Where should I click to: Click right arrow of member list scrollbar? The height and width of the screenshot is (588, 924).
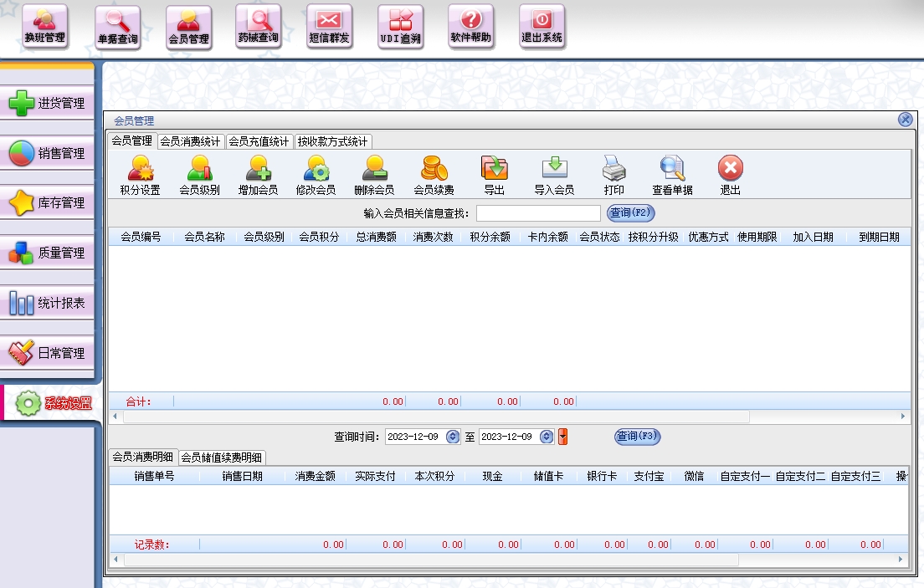pyautogui.click(x=903, y=416)
